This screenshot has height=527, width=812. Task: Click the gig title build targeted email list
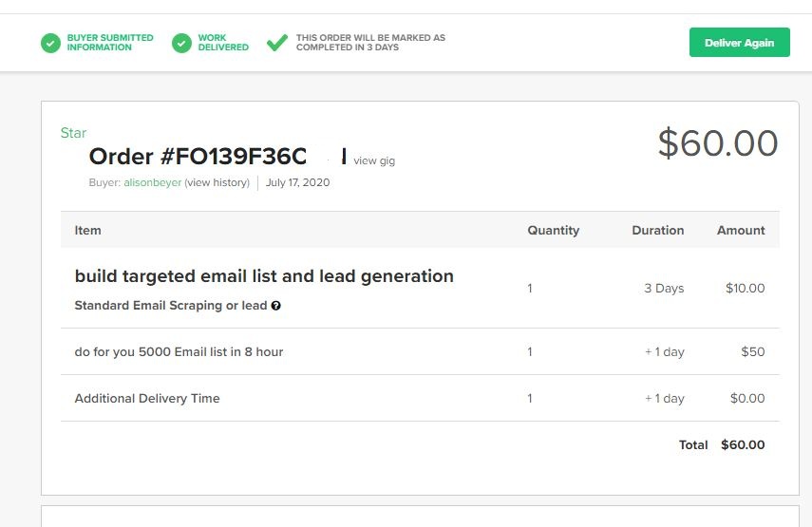coord(264,276)
